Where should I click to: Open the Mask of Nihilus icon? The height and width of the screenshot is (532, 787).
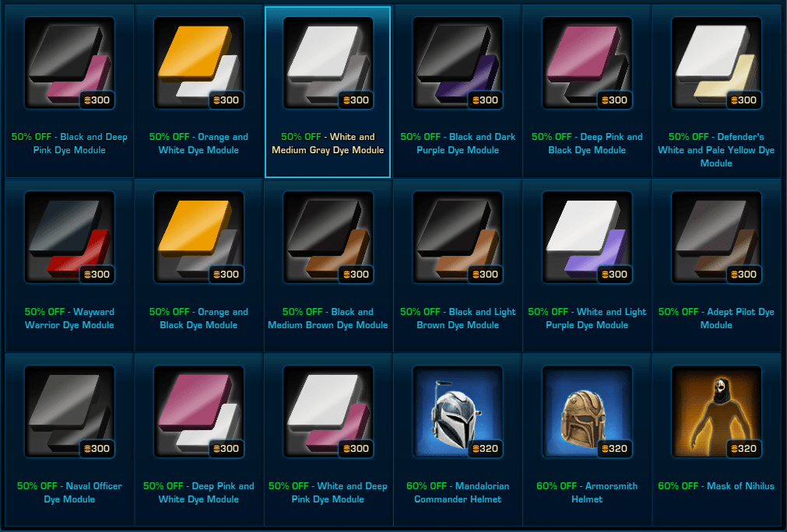point(717,411)
